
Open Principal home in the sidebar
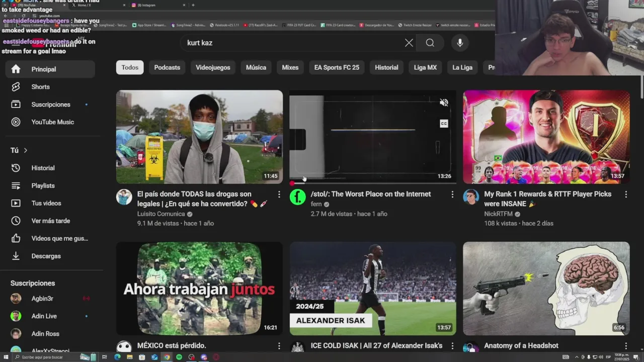point(50,69)
